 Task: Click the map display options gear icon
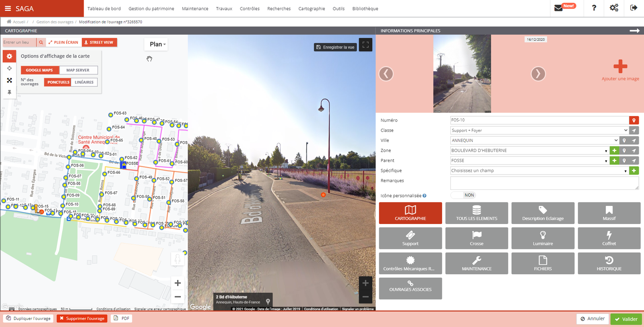pyautogui.click(x=9, y=56)
